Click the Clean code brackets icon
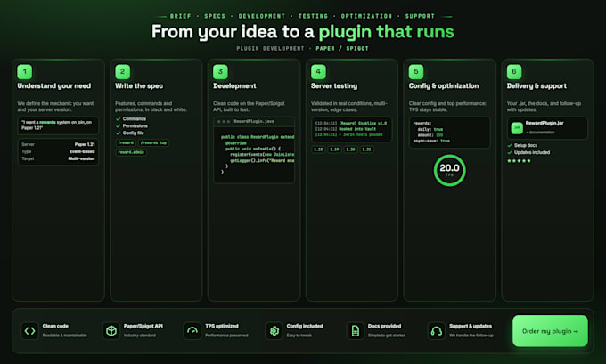The image size is (606, 364). 29,331
